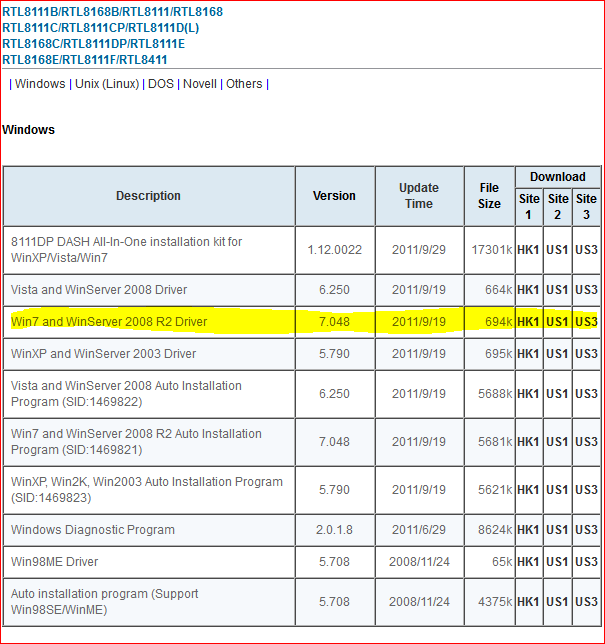605x644 pixels.
Task: Download Windows Diagnostic Program from US3
Action: tap(586, 530)
